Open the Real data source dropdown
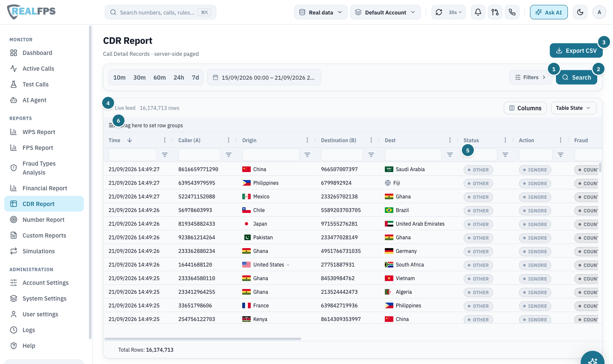This screenshot has height=364, width=613. coord(321,12)
